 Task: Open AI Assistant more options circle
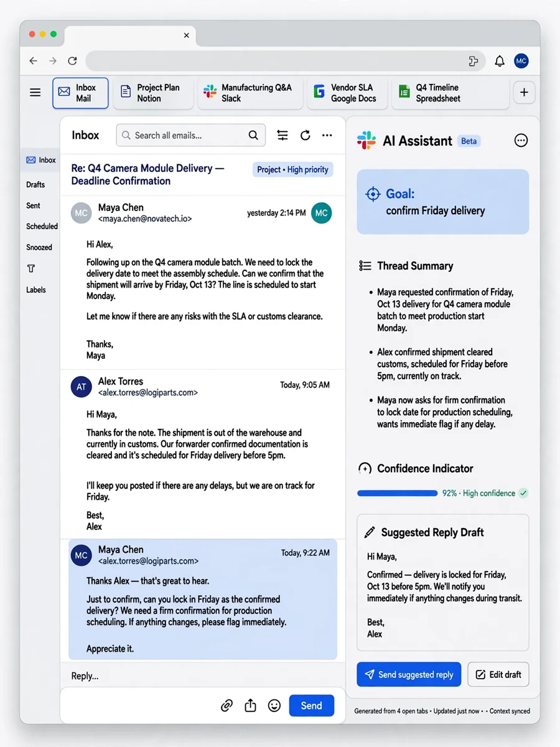521,141
